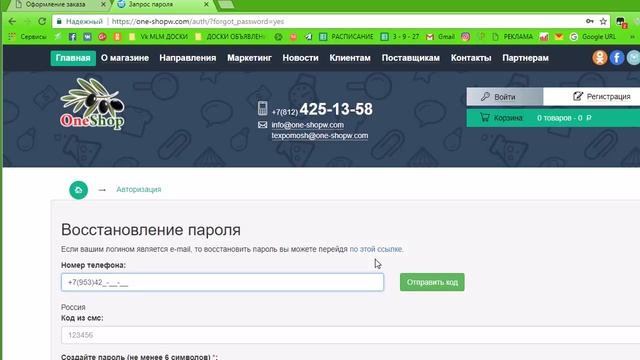Screen dimensions: 640x360
Task: Open О магазине menu item
Action: coord(125,58)
